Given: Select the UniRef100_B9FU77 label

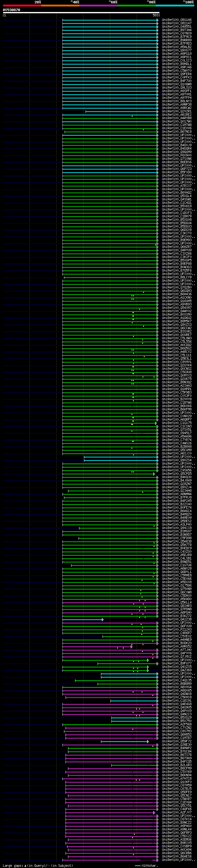Looking at the screenshot, I should (177, 664).
